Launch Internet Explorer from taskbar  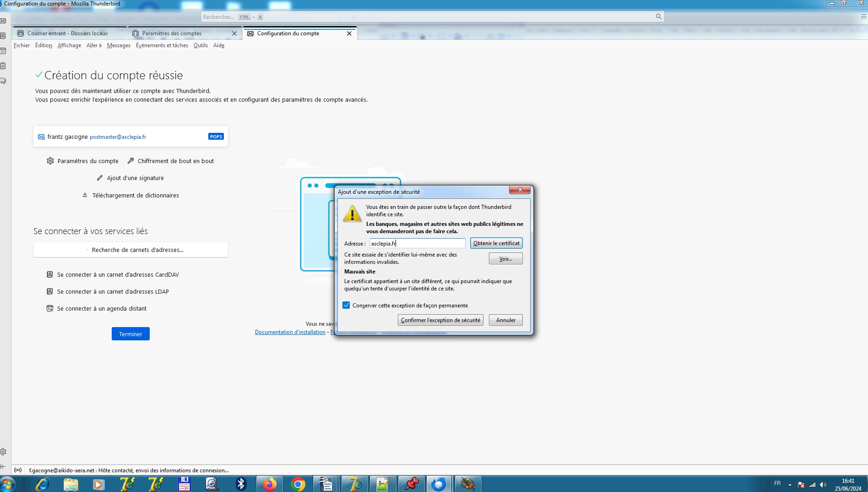[x=43, y=484]
